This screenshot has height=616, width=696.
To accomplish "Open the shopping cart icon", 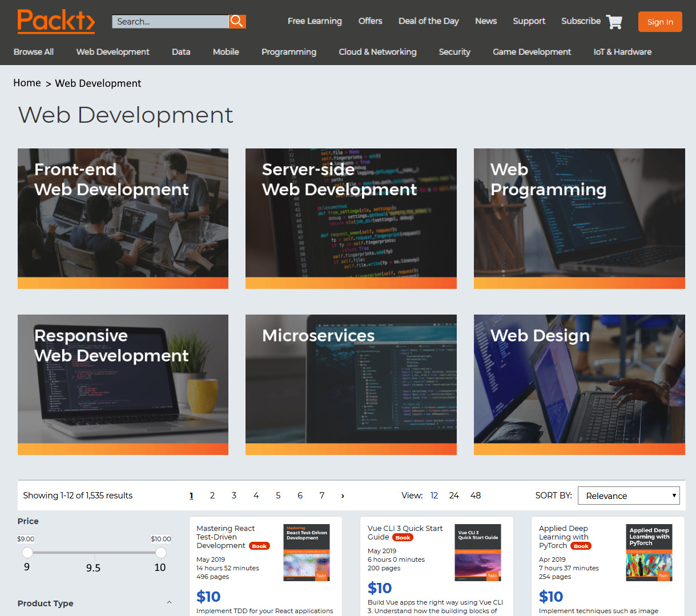I will [x=614, y=22].
